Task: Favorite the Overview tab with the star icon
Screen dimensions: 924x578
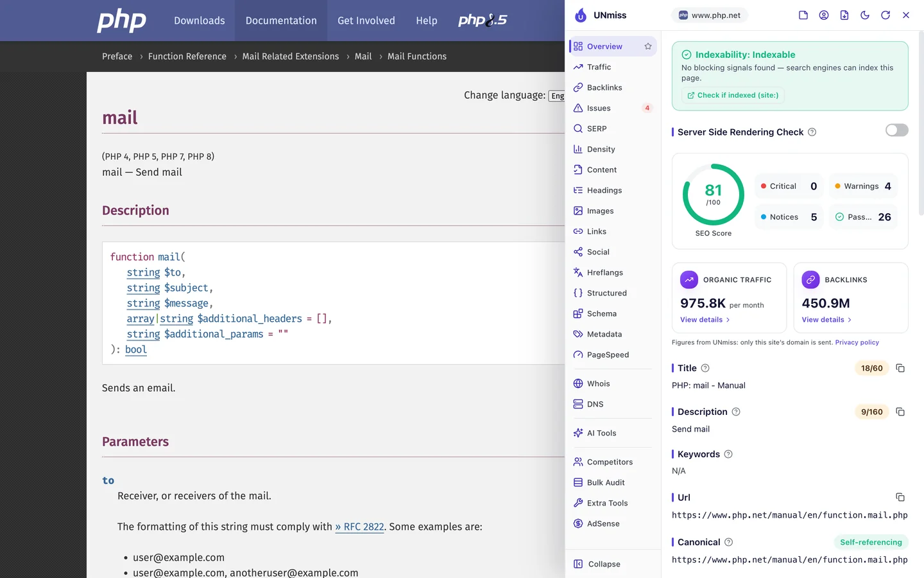Action: coord(648,46)
